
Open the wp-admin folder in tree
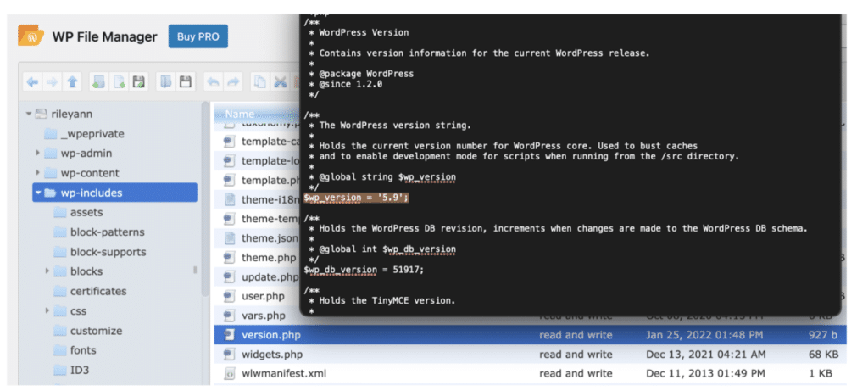pos(86,154)
